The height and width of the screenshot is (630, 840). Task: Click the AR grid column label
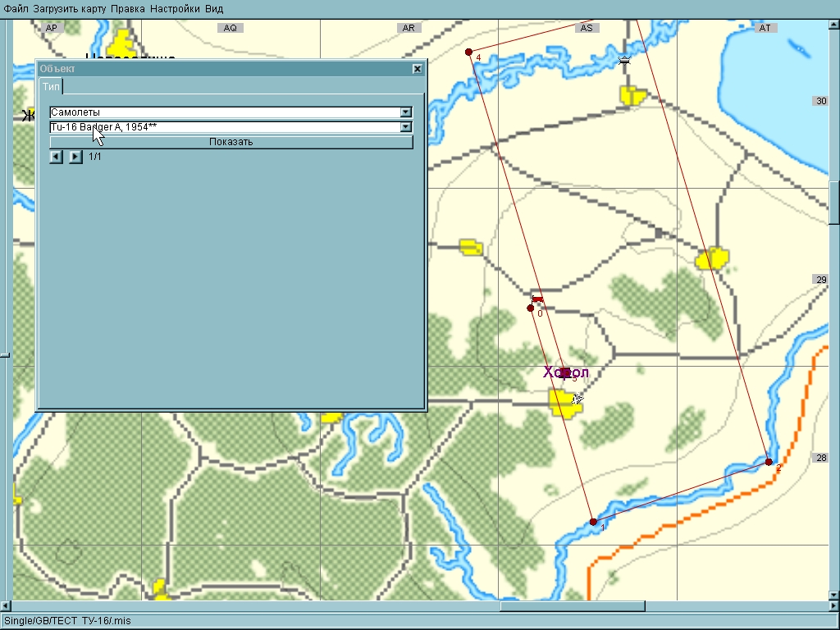tap(409, 28)
